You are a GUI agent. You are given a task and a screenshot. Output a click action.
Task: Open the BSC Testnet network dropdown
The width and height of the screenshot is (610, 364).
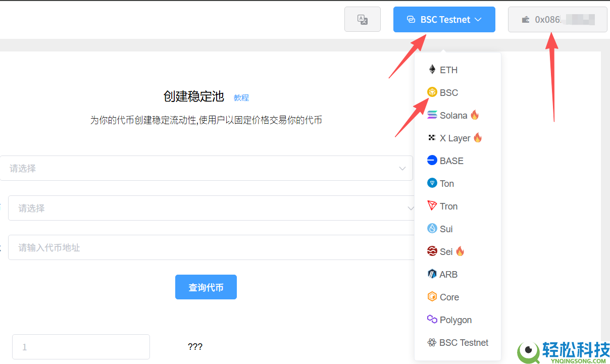[444, 20]
